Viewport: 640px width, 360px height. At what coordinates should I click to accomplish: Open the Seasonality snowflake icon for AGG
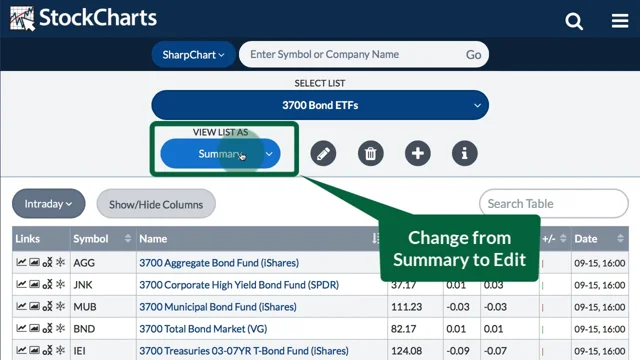coord(60,262)
